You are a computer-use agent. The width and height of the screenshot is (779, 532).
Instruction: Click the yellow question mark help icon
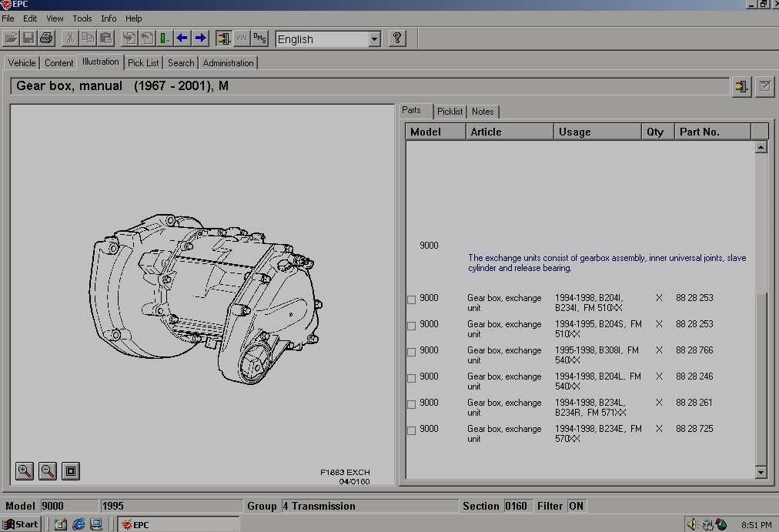396,38
